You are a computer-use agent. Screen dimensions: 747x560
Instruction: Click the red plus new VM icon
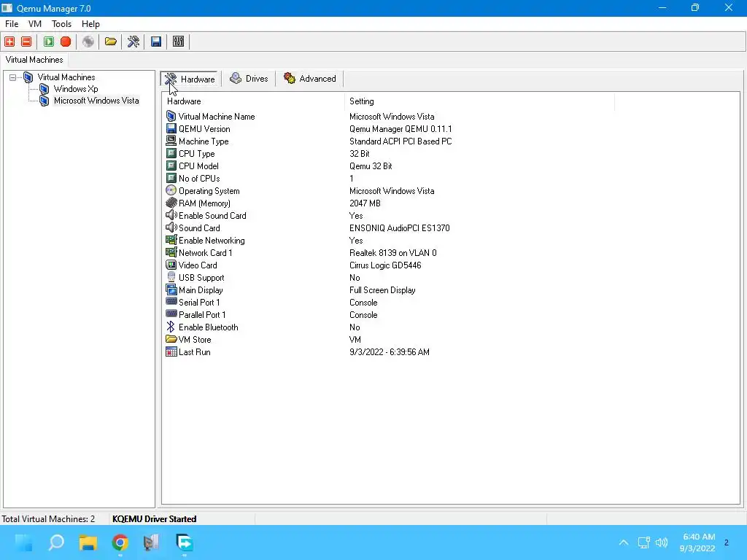click(9, 42)
